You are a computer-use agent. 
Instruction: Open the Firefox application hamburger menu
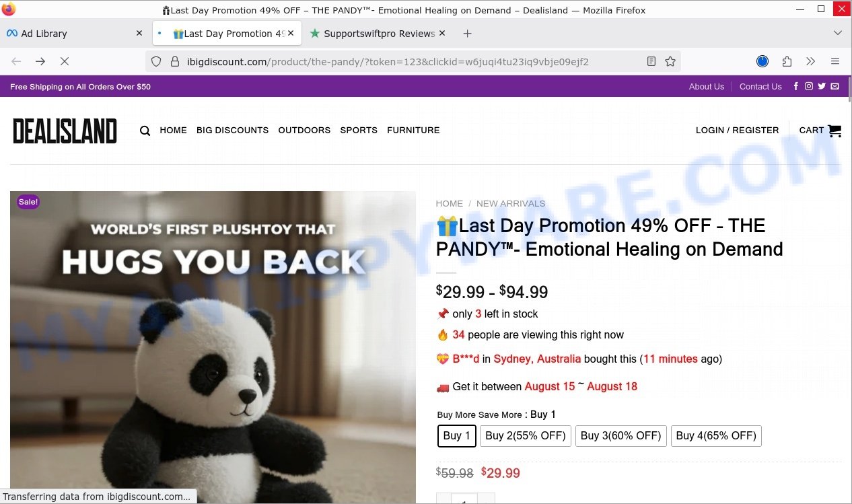click(x=835, y=61)
